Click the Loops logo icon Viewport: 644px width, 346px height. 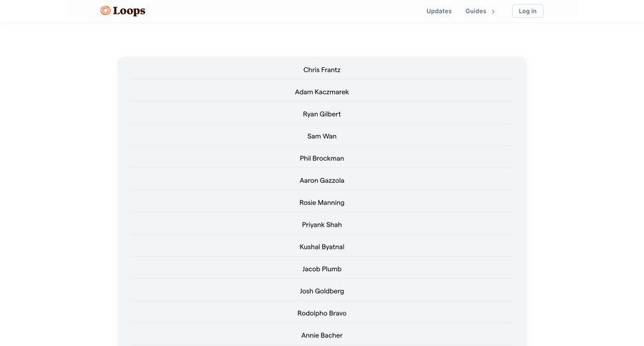[106, 11]
